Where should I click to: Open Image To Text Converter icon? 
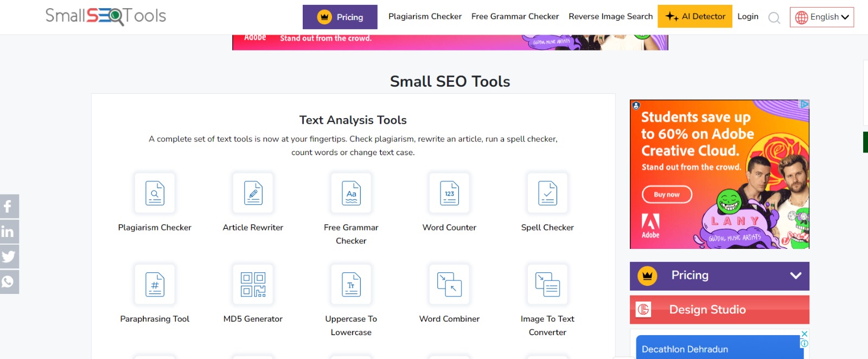coord(547,285)
